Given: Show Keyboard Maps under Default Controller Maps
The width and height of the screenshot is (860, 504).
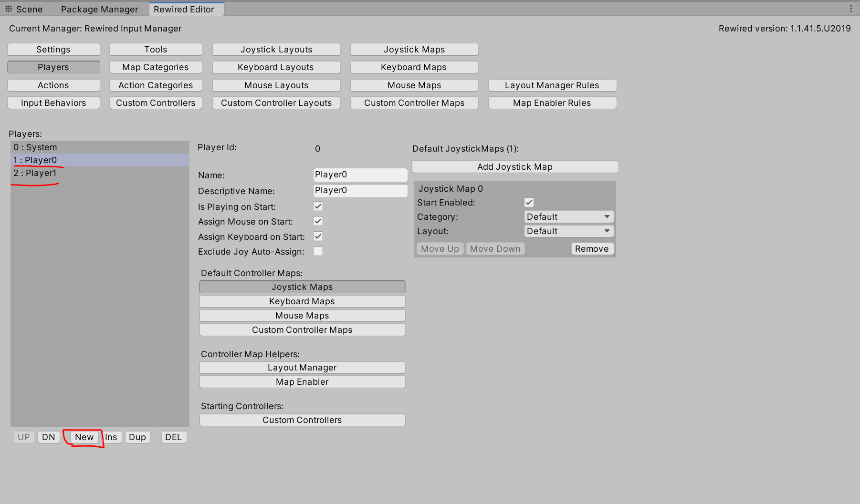Looking at the screenshot, I should click(302, 301).
